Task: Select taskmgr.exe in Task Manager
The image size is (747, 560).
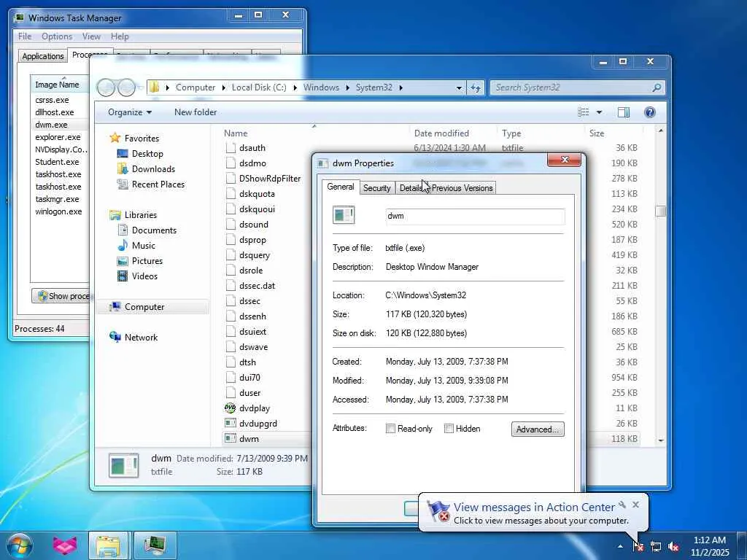Action: (57, 199)
